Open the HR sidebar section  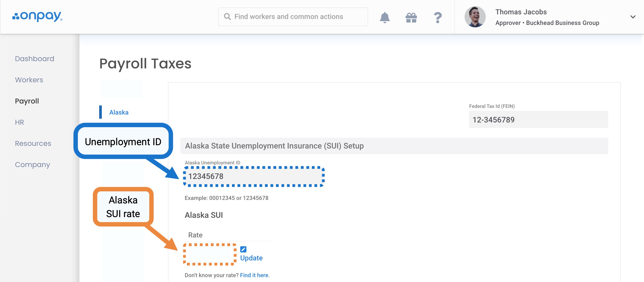[19, 122]
